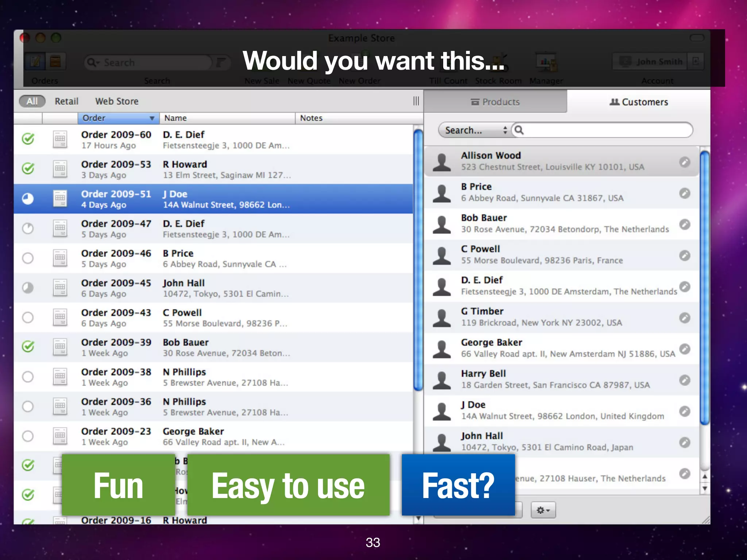Toggle status check of Order 2009-39
This screenshot has height=560, width=747.
click(28, 346)
